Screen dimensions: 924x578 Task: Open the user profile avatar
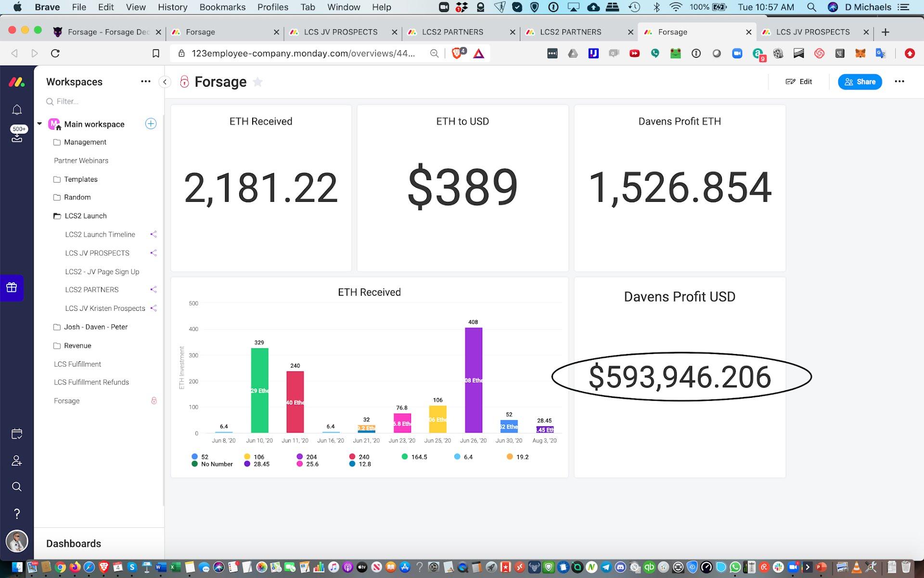(17, 541)
